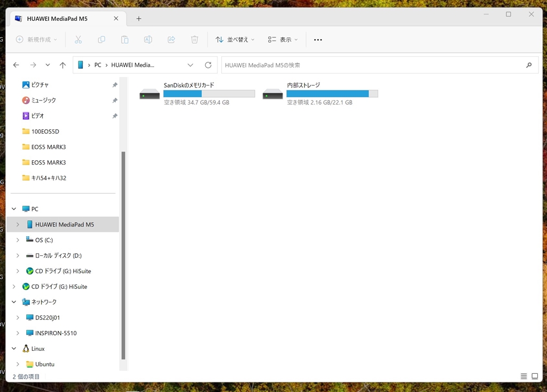Image resolution: width=547 pixels, height=392 pixels.
Task: Select Ubuntu in the sidebar
Action: [x=45, y=364]
